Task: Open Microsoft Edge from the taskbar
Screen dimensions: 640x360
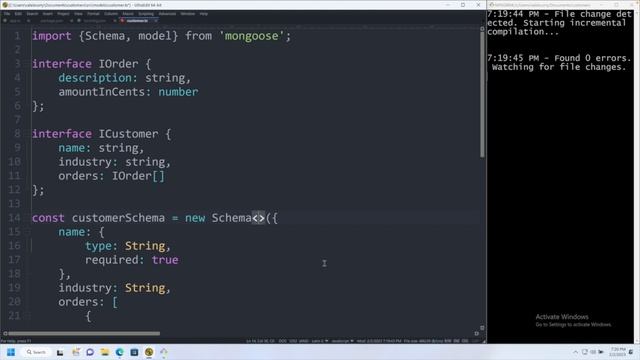Action: [x=119, y=352]
